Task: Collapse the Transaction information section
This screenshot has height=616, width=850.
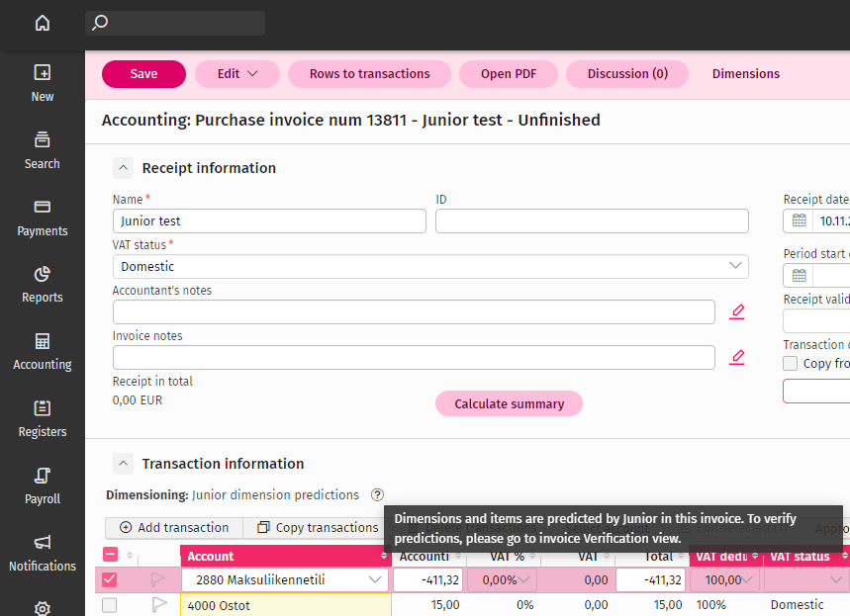Action: coord(123,464)
